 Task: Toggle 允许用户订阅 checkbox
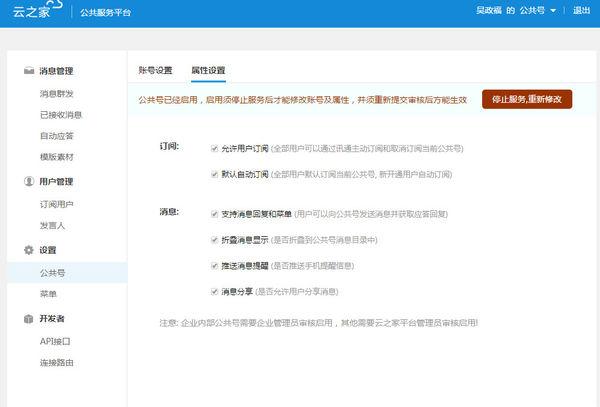click(214, 148)
